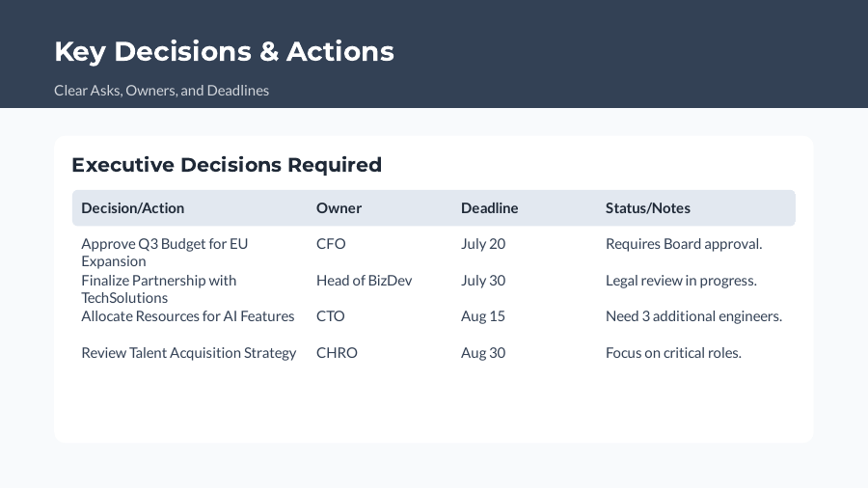This screenshot has height=489, width=868.
Task: Click the "Allocate Resources for AI Features" cell
Action: point(187,316)
